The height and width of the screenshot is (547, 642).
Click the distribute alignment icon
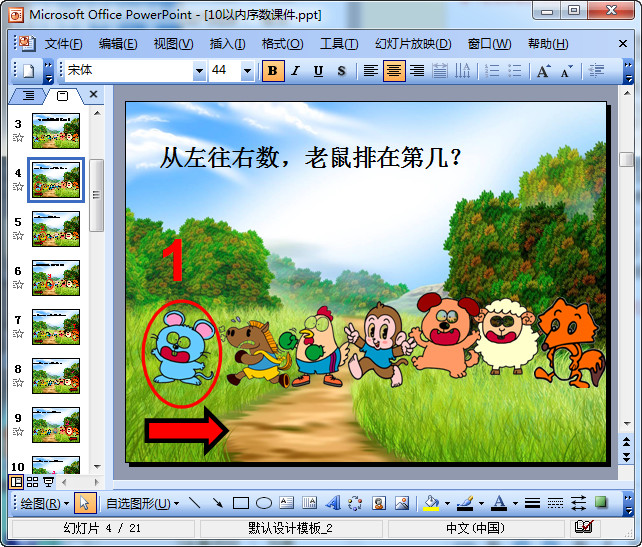click(x=440, y=71)
